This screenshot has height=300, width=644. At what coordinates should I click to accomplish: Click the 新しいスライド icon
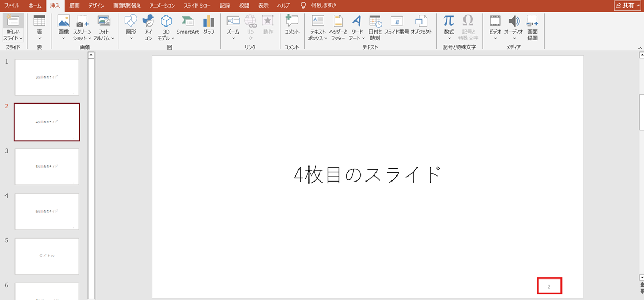click(13, 22)
